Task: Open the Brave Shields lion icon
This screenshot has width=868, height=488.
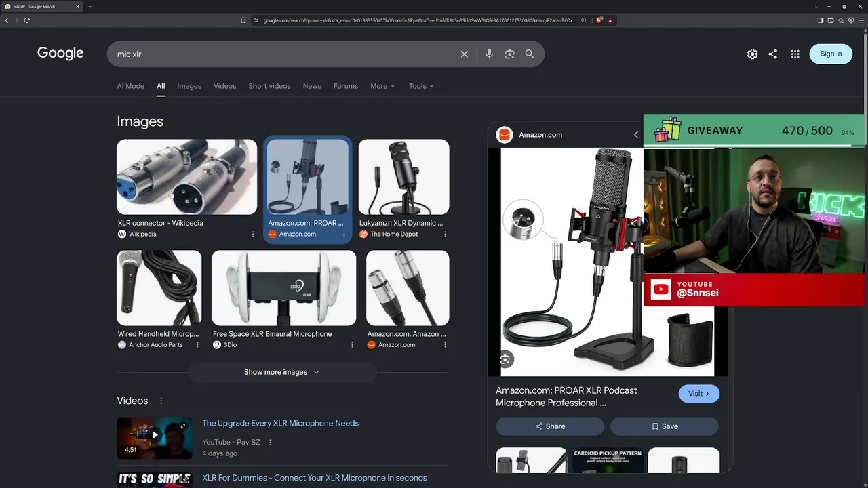Action: (x=599, y=20)
